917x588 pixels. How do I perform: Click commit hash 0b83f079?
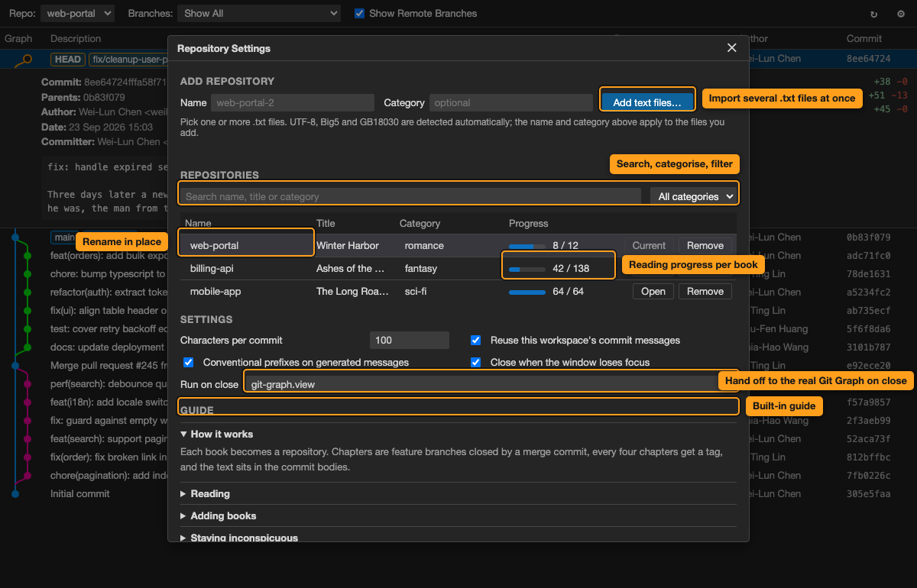tap(869, 237)
